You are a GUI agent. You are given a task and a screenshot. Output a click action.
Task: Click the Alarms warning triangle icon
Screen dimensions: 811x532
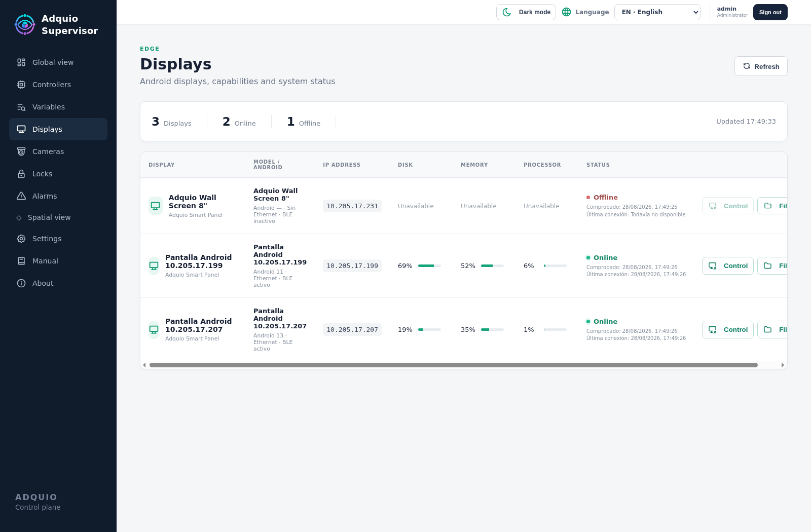21,196
